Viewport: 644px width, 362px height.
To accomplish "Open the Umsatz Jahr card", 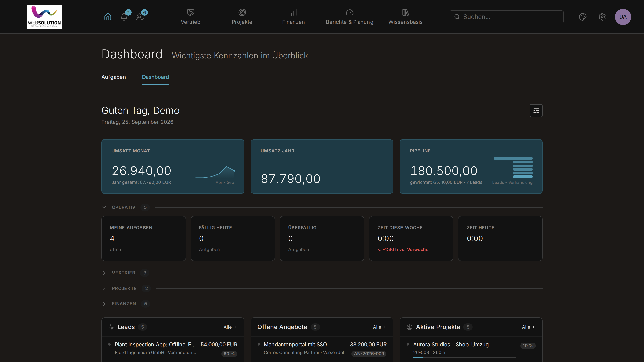I will pos(322,166).
